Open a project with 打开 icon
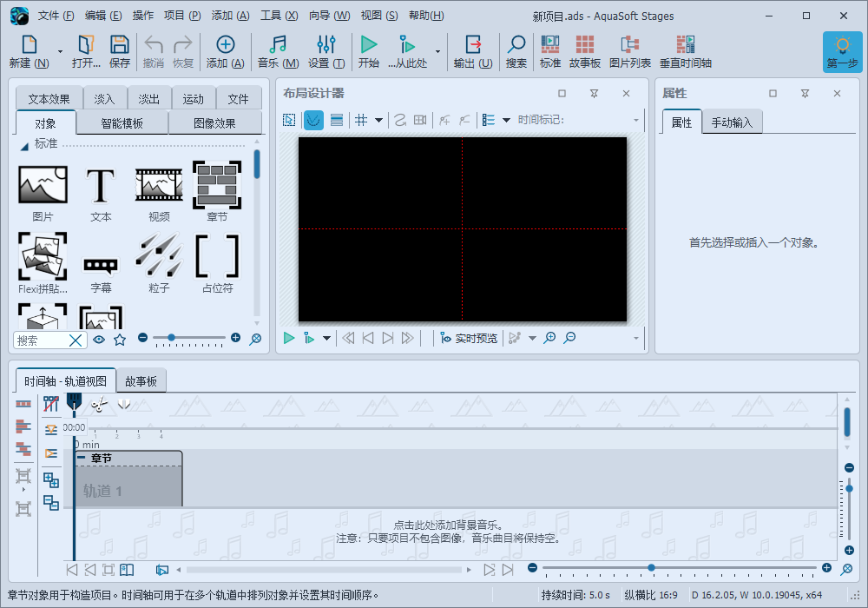 [x=86, y=51]
